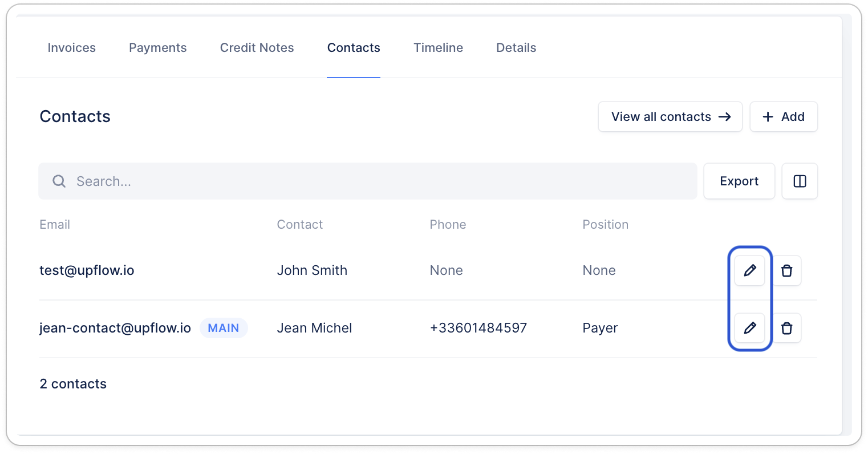
Task: Edit the test@upflow.io contact
Action: [x=749, y=270]
